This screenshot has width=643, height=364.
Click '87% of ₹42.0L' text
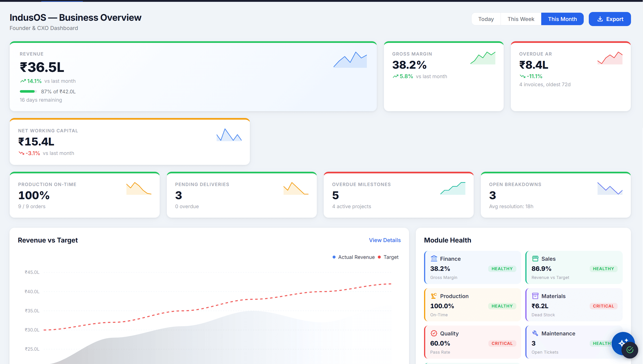point(58,92)
